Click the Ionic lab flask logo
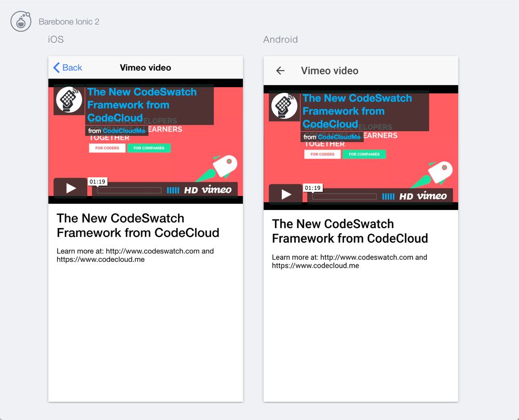Viewport: 519px width, 420px height. pyautogui.click(x=21, y=21)
